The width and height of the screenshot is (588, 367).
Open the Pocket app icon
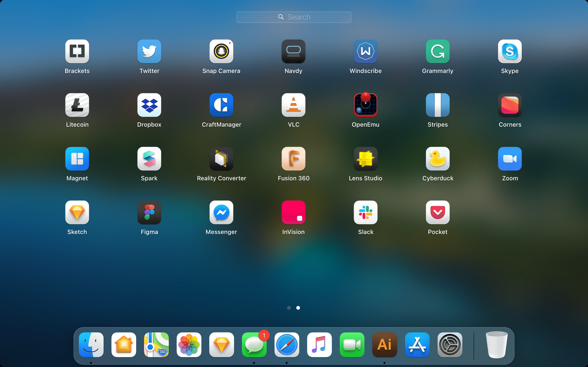click(438, 212)
